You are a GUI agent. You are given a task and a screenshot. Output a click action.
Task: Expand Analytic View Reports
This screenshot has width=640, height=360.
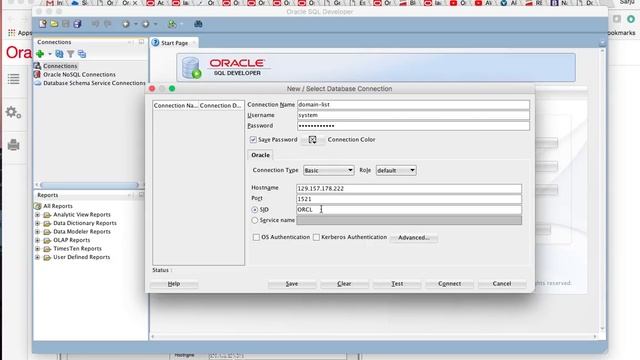38,215
